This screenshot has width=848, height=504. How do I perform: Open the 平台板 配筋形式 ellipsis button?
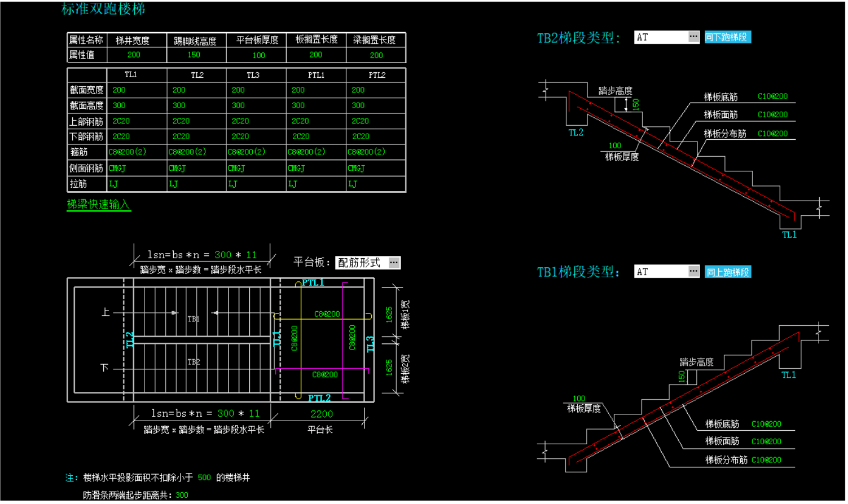[x=394, y=263]
